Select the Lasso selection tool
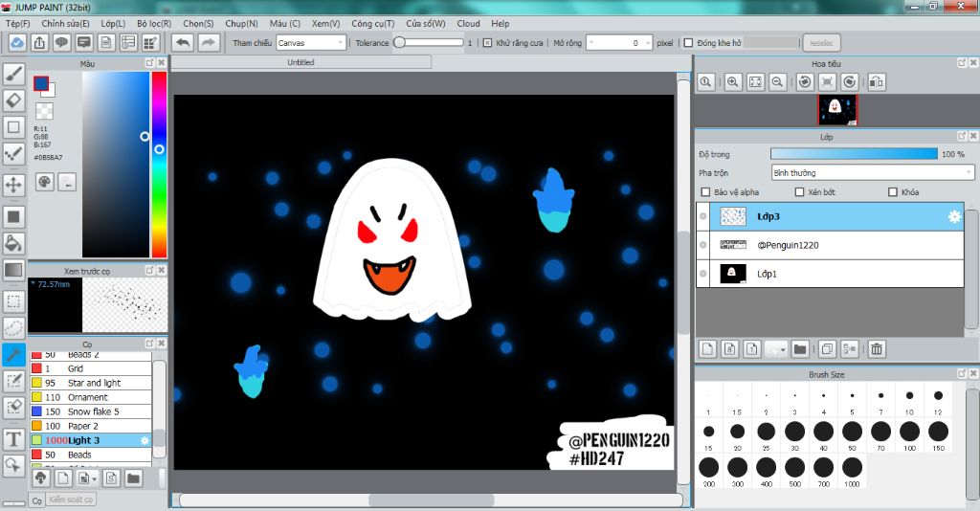Viewport: 980px width, 511px height. (13, 328)
